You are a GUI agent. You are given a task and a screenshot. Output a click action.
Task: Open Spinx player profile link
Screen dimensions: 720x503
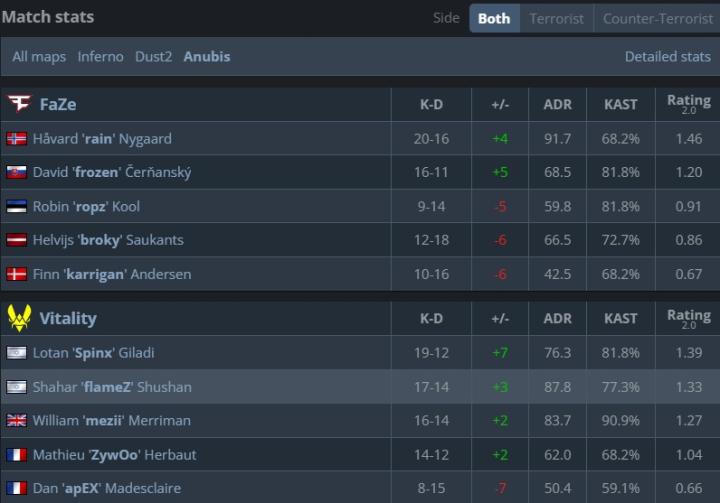tap(94, 352)
